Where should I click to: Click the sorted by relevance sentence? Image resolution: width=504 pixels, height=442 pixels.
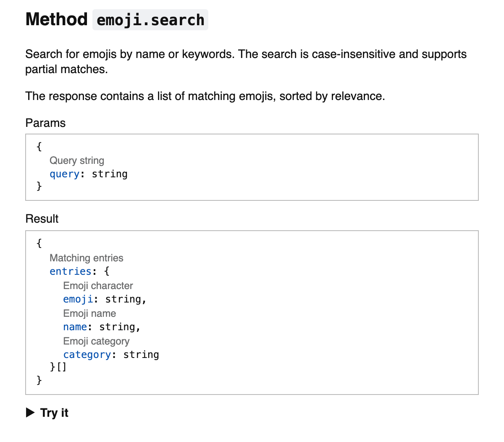(205, 96)
